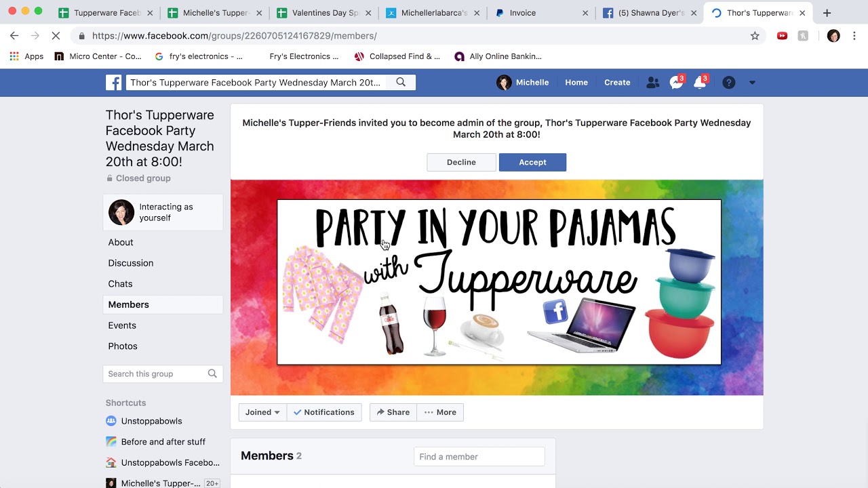Open Chrome three-dot menu

tap(854, 36)
